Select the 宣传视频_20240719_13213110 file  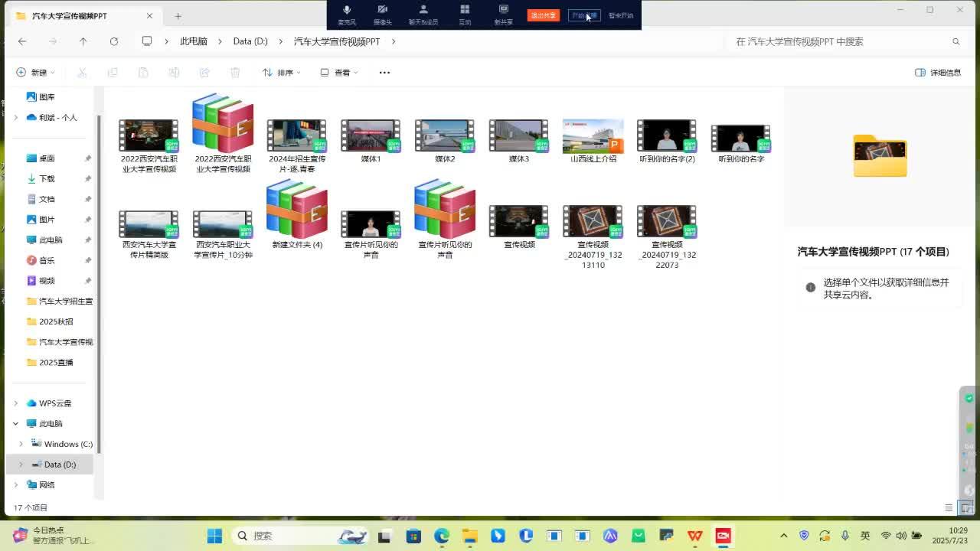[593, 236]
